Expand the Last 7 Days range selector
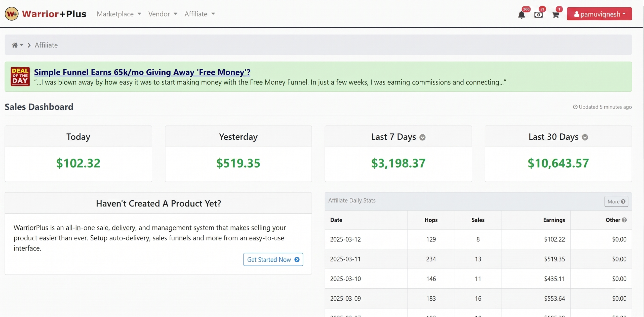The image size is (644, 317). pyautogui.click(x=422, y=137)
